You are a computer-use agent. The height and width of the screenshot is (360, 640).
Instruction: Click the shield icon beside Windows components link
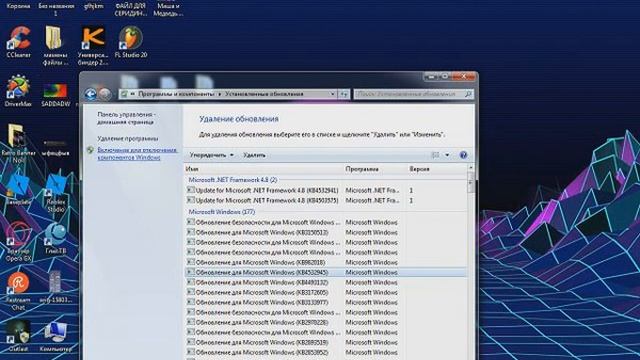click(91, 150)
